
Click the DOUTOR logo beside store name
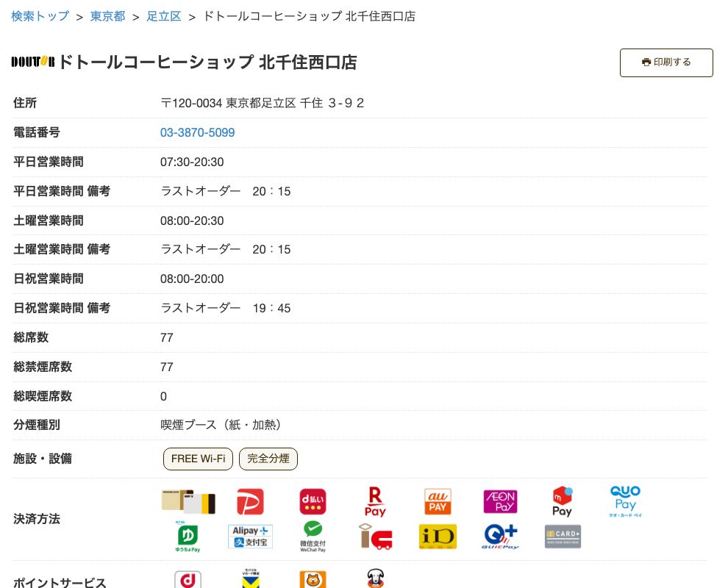[x=33, y=62]
